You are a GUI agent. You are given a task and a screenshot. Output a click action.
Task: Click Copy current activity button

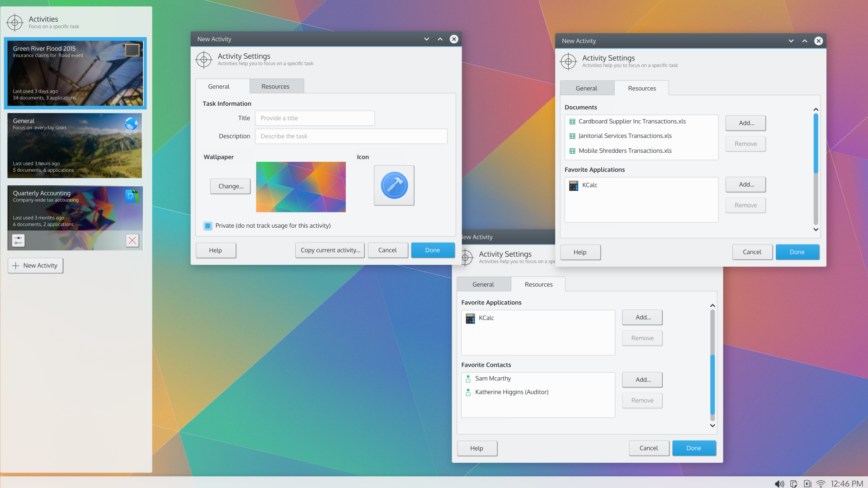[330, 250]
